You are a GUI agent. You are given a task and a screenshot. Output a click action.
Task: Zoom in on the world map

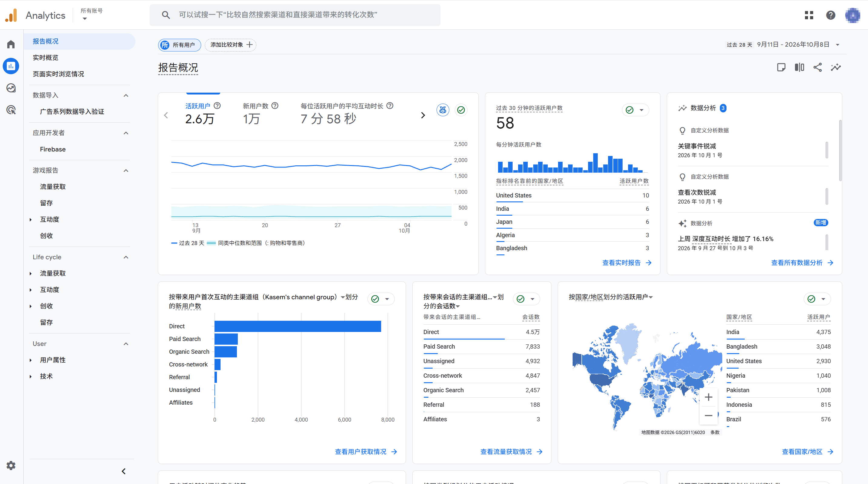click(x=708, y=397)
